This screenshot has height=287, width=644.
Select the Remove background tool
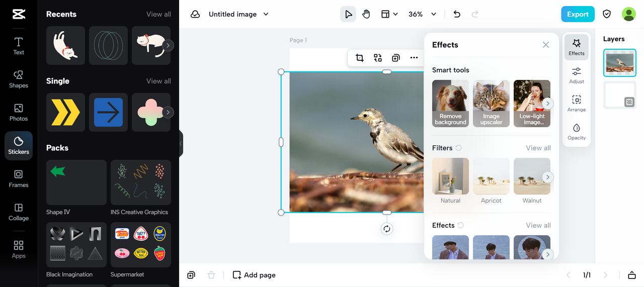tap(450, 104)
